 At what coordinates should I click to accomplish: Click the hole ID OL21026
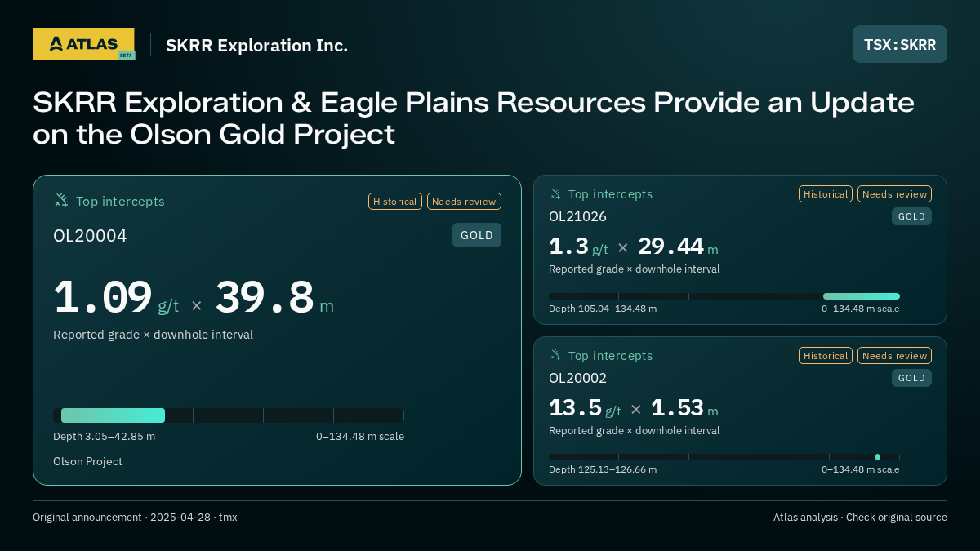pos(577,216)
